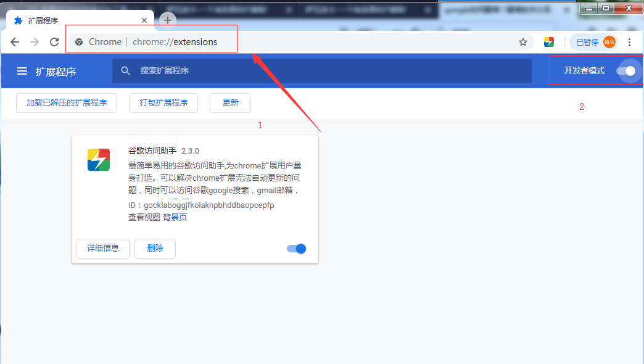
Task: Click the extension's lightning logo icon
Action: click(99, 160)
